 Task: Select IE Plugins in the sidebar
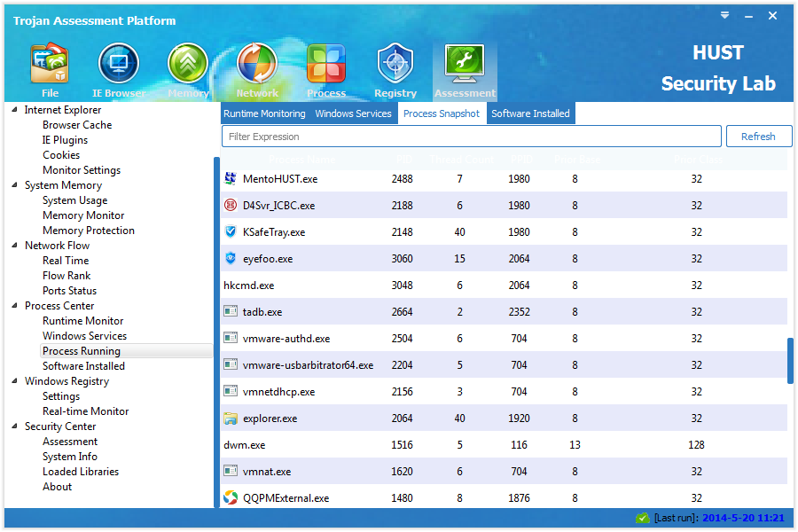point(65,140)
